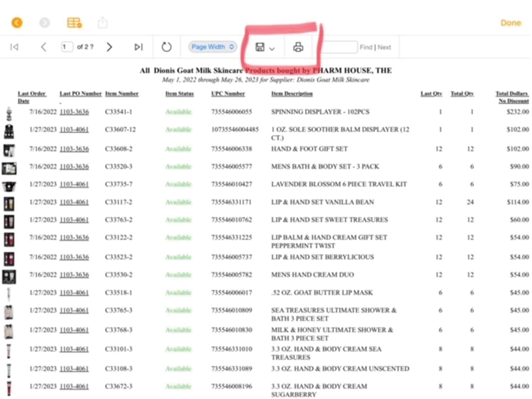This screenshot has height=399, width=532.
Task: Sort by the Last Order Date header
Action: (32, 97)
